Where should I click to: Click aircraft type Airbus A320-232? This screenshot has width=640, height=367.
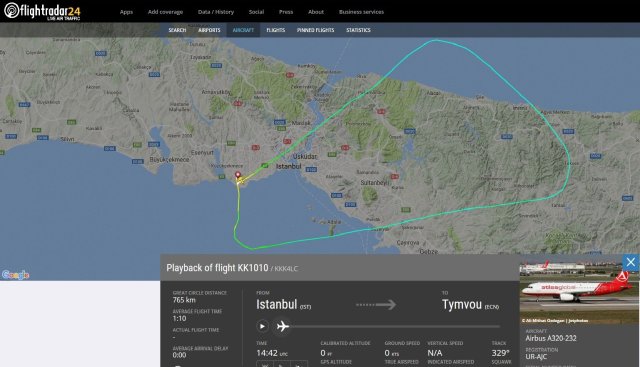click(551, 338)
